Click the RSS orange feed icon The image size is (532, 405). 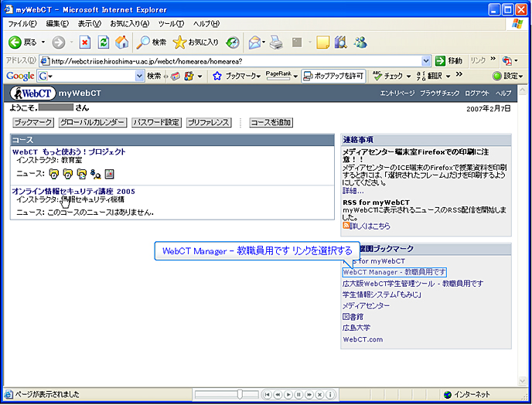point(346,226)
